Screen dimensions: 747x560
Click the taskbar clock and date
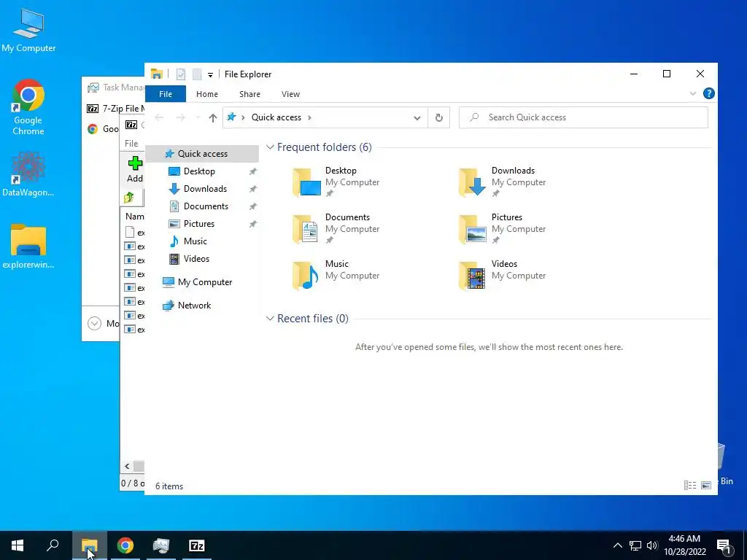pyautogui.click(x=684, y=545)
